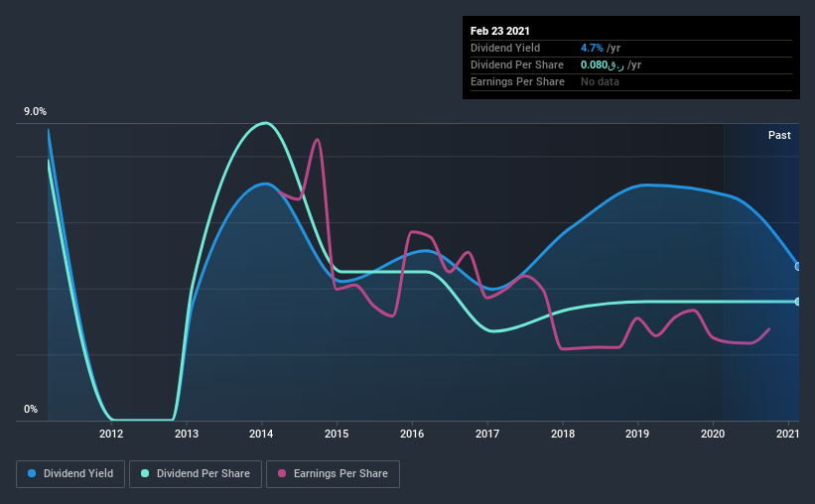Toggle the Dividend Yield legend button
The height and width of the screenshot is (504, 815).
[x=70, y=474]
